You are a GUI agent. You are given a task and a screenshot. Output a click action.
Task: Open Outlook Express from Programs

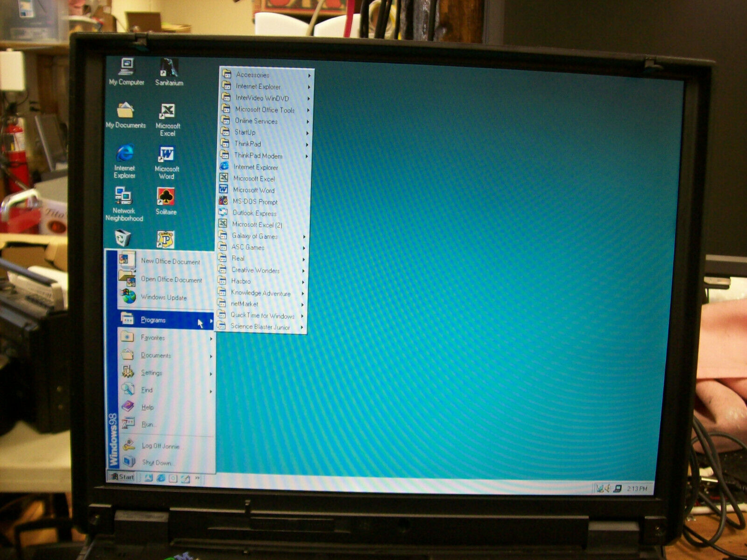(x=263, y=213)
